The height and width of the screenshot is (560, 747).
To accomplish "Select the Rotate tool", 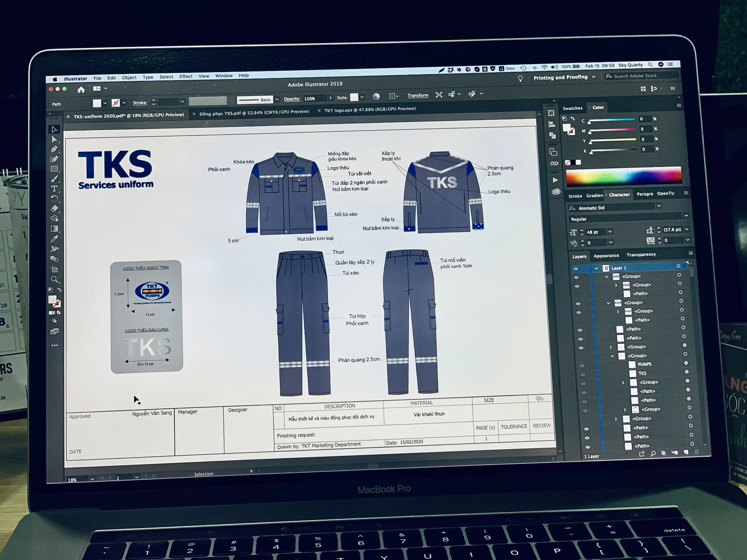I will [54, 198].
